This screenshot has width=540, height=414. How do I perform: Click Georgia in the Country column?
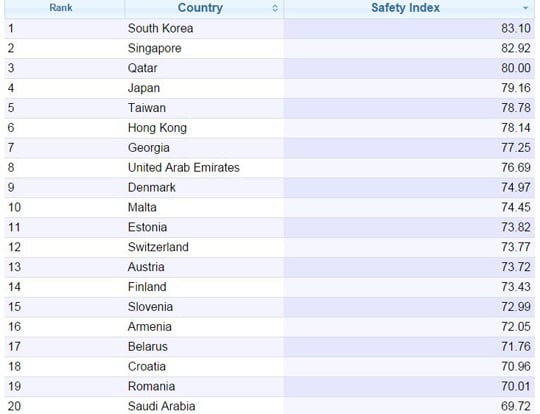pos(149,148)
